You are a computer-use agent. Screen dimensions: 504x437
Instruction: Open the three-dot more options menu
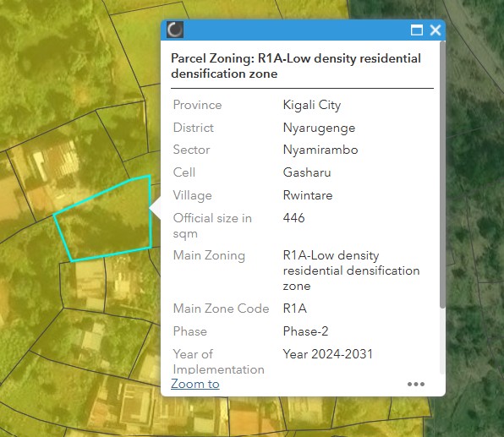[416, 384]
